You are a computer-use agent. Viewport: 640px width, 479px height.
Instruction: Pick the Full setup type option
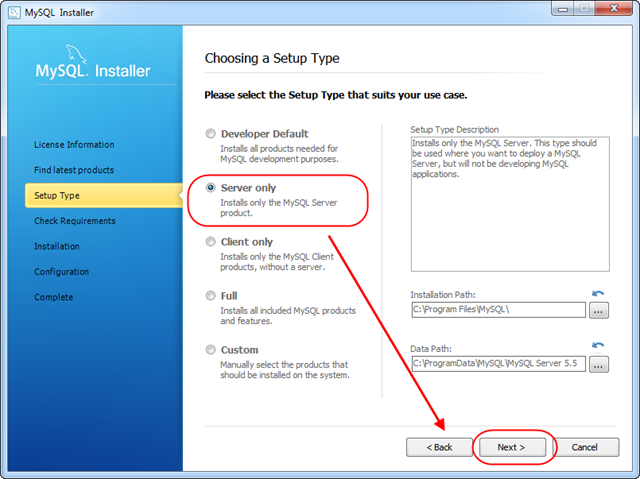tap(210, 296)
